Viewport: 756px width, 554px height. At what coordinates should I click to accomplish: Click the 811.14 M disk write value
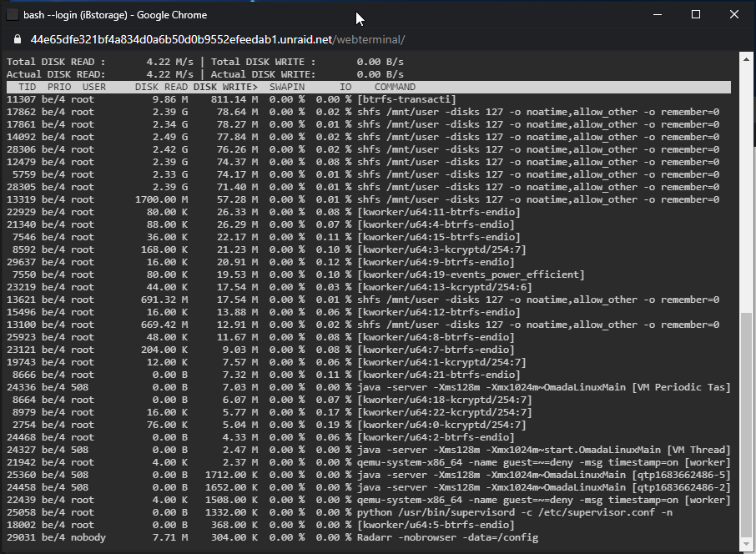pos(234,100)
